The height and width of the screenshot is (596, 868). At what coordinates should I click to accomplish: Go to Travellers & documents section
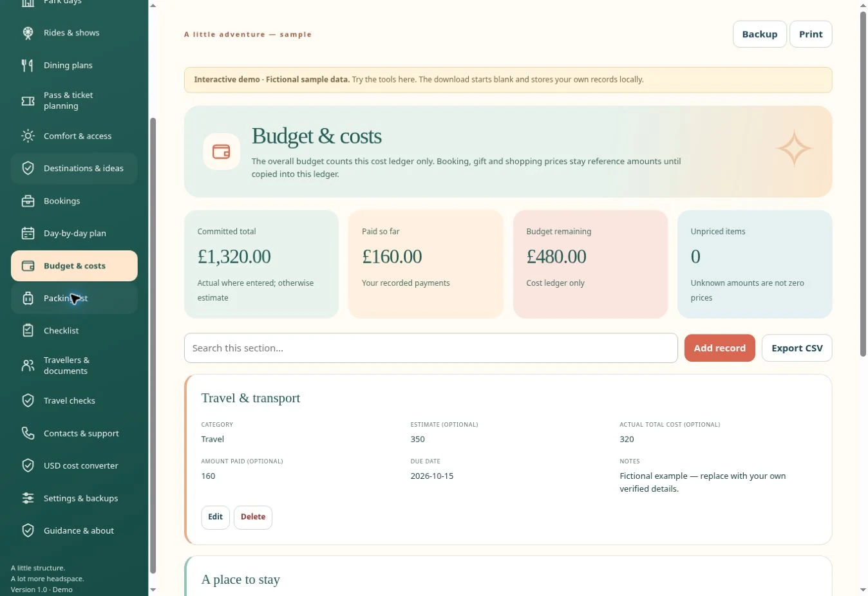pos(74,366)
